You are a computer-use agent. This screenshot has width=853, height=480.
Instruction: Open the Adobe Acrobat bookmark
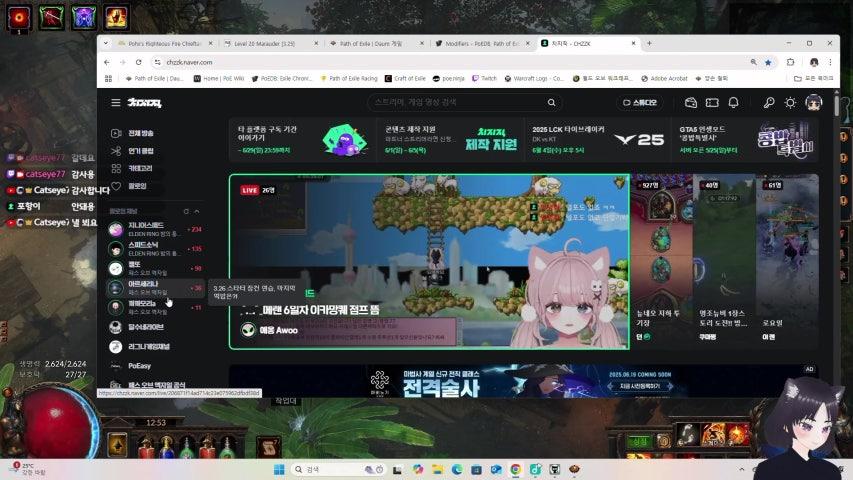pos(664,78)
